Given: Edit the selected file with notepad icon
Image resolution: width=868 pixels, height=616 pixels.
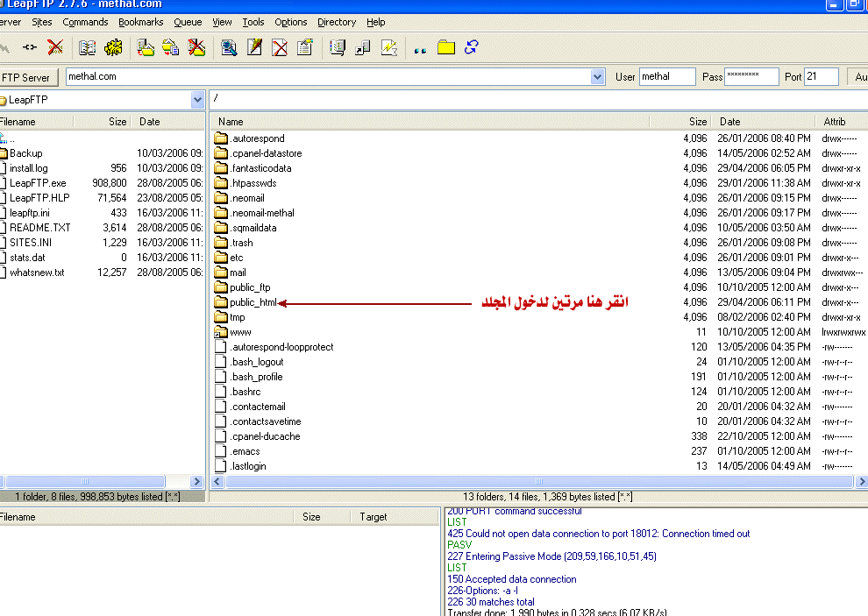Looking at the screenshot, I should point(254,48).
